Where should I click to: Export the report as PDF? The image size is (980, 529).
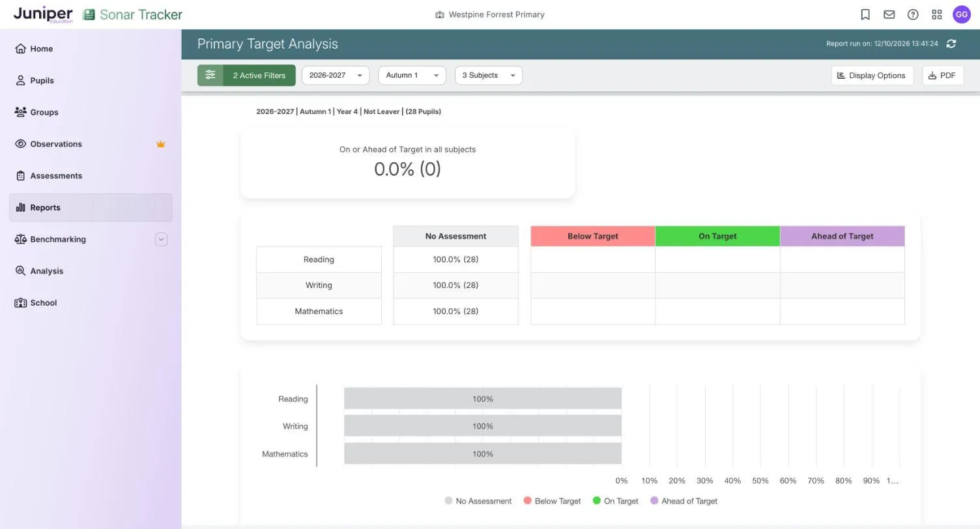(x=943, y=75)
